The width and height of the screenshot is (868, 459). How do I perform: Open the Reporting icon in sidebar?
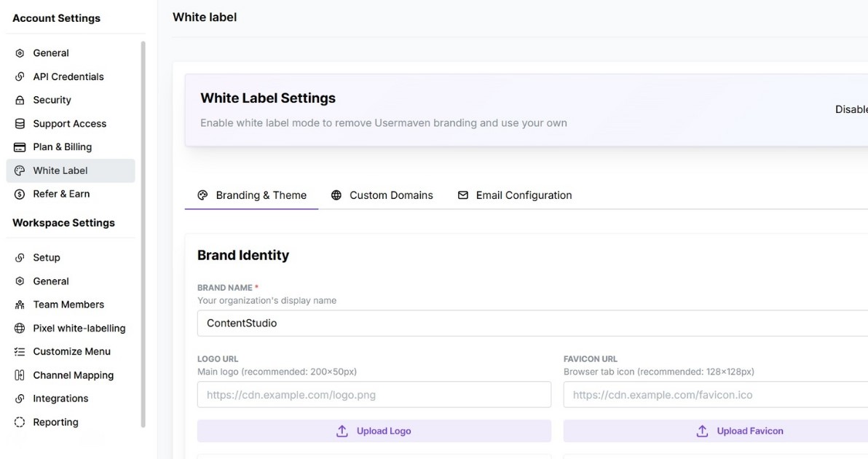tap(18, 422)
